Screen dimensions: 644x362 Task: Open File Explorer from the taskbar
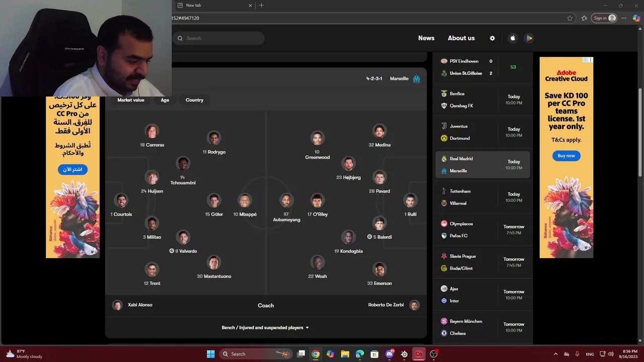(345, 354)
